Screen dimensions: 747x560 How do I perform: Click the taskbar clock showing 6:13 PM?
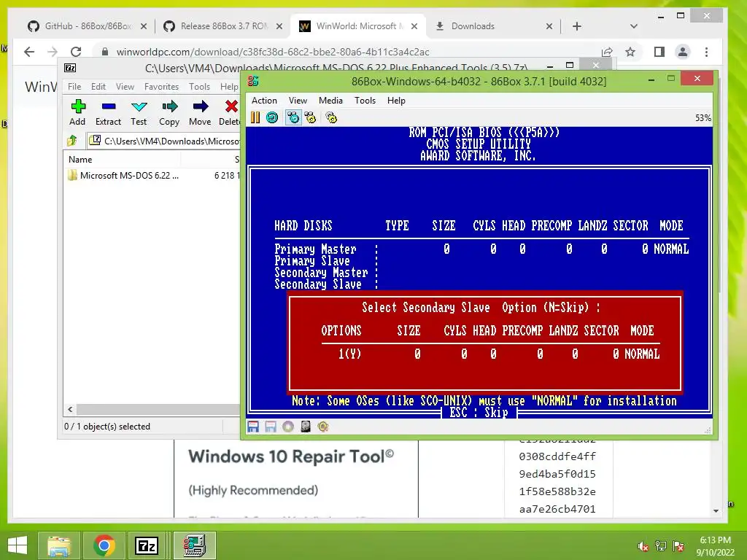715,546
